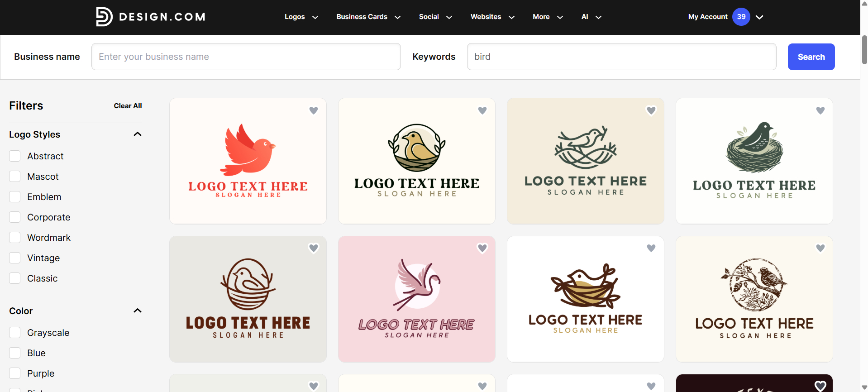868x392 pixels.
Task: Favorite the brown and gold nest logo
Action: pyautogui.click(x=651, y=248)
